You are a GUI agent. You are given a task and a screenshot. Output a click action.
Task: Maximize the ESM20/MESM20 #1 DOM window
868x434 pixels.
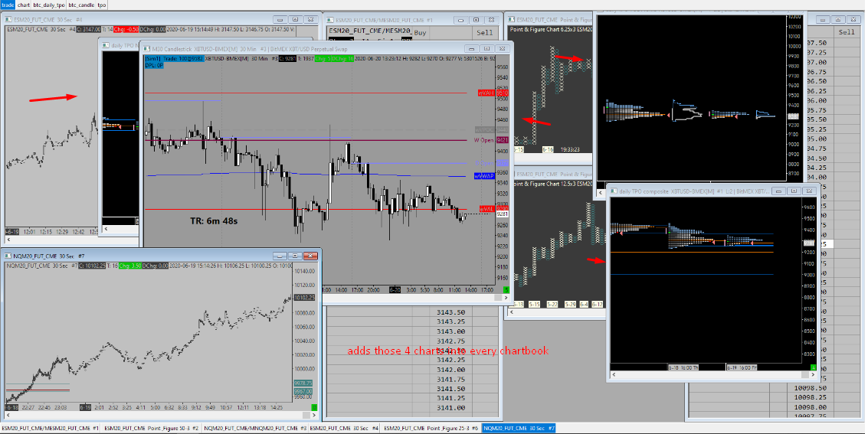476,20
